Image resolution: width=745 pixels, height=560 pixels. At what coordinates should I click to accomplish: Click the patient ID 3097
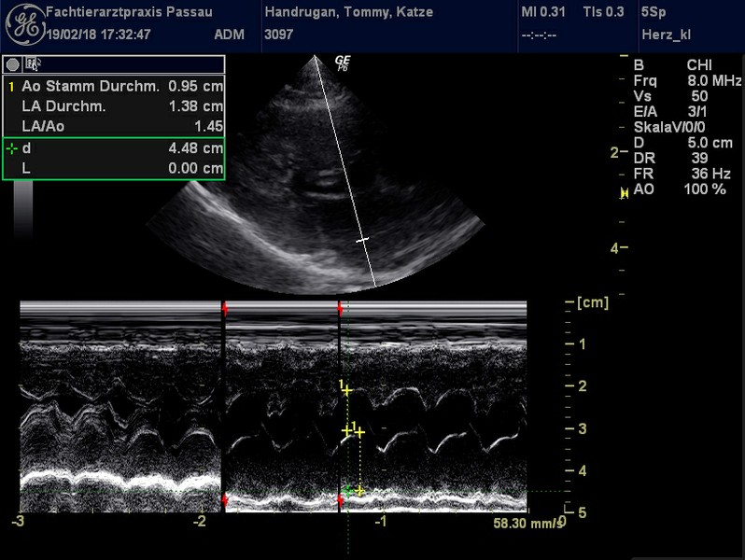(x=278, y=35)
